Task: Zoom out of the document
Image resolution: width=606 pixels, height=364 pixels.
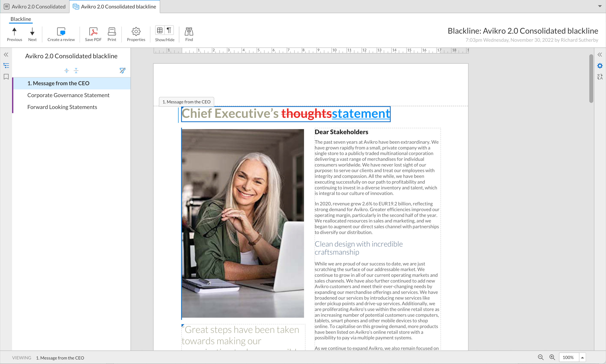Action: point(541,357)
